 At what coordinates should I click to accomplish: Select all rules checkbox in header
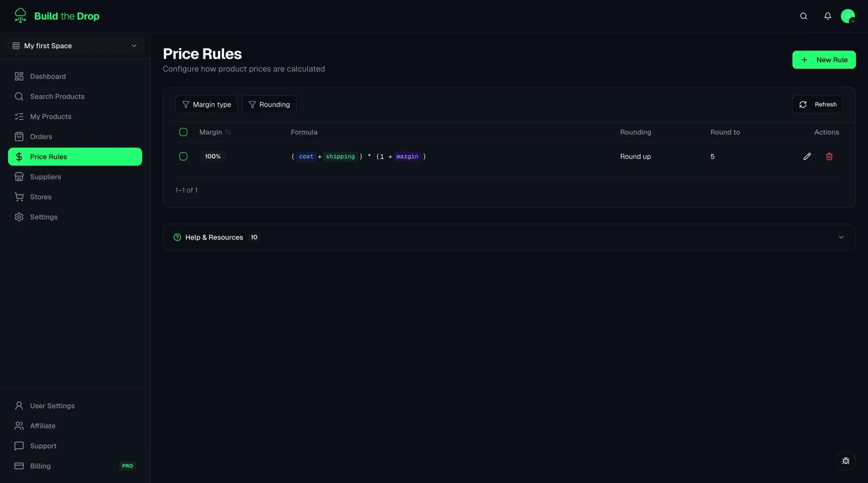tap(183, 132)
